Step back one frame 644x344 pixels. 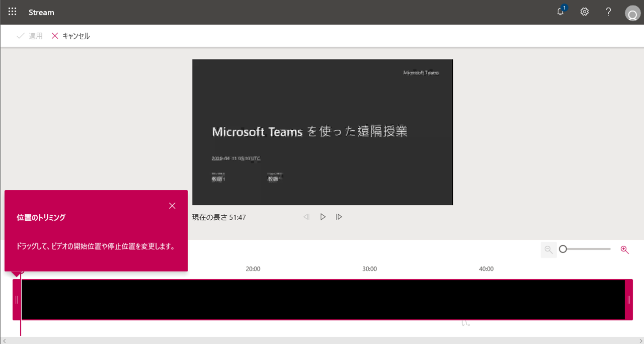[x=306, y=217]
